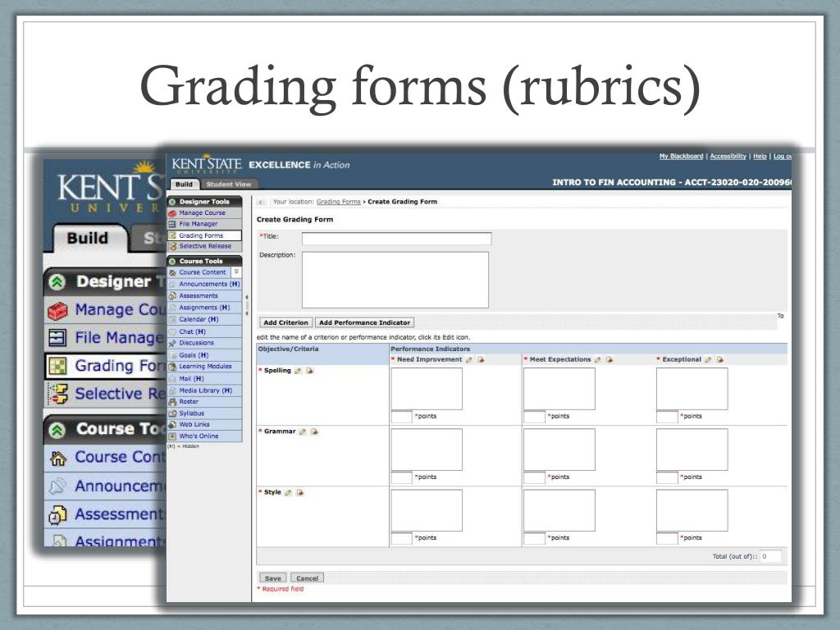
Task: Click the delete icon next to Grammar
Action: [x=314, y=431]
